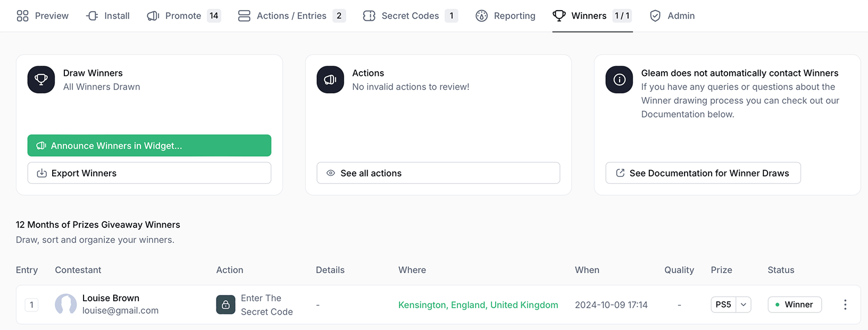Open the Preview tab
This screenshot has width=868, height=330.
coord(43,16)
